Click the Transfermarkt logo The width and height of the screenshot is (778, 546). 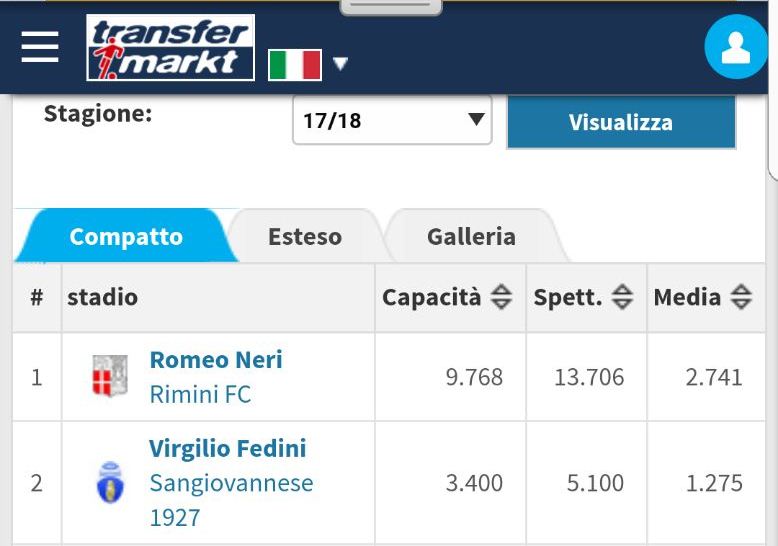(170, 47)
